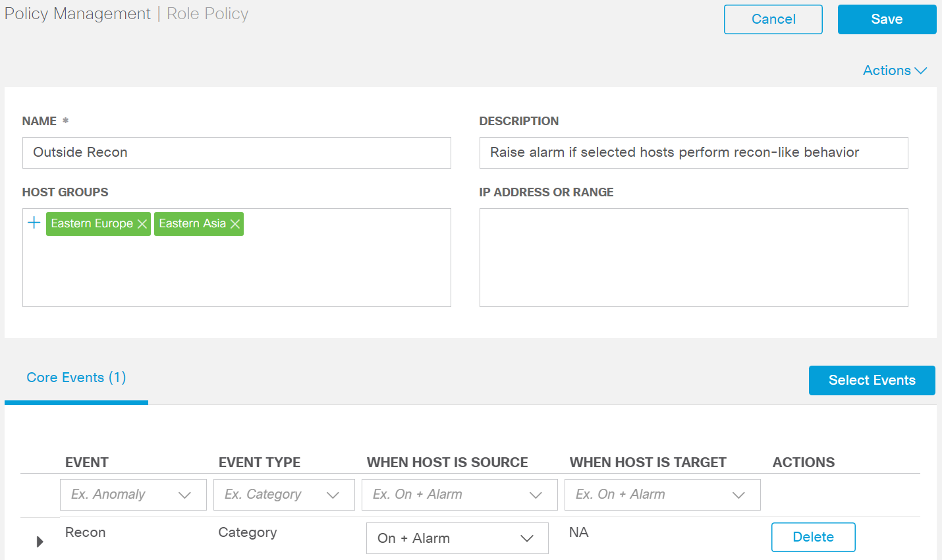The height and width of the screenshot is (560, 942).
Task: Click the plus icon to add host group
Action: point(34,223)
